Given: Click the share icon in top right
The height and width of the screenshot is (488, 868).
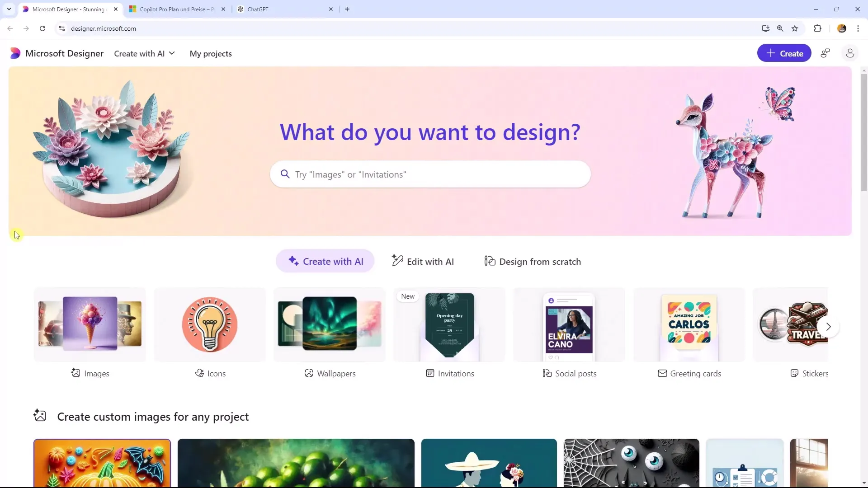Looking at the screenshot, I should pos(826,53).
